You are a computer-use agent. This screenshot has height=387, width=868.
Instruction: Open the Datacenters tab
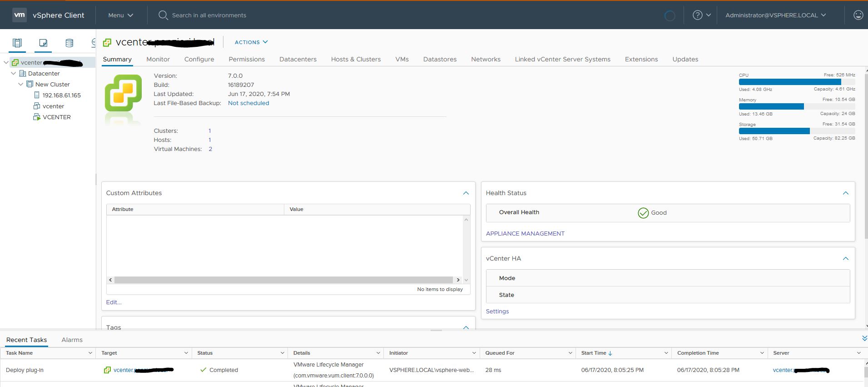[x=298, y=59]
